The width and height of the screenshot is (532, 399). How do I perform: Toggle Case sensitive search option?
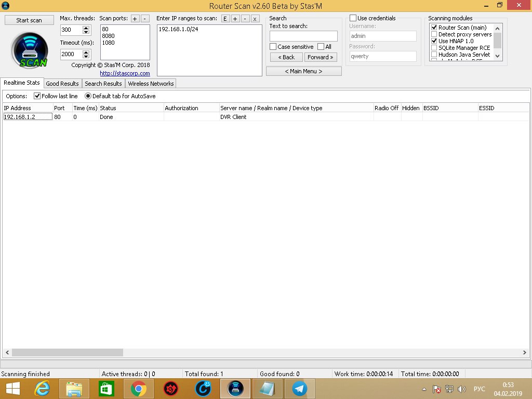pos(273,46)
